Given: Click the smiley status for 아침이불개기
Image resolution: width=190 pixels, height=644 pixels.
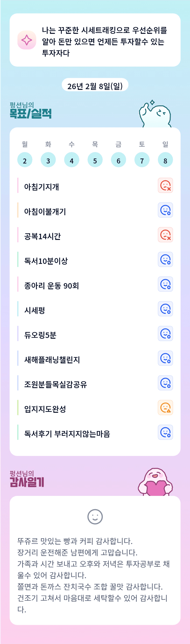Looking at the screenshot, I should coord(165,210).
